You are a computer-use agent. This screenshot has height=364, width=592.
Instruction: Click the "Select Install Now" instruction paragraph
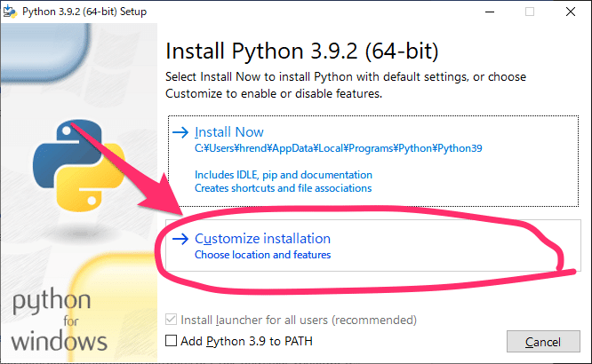tap(347, 85)
